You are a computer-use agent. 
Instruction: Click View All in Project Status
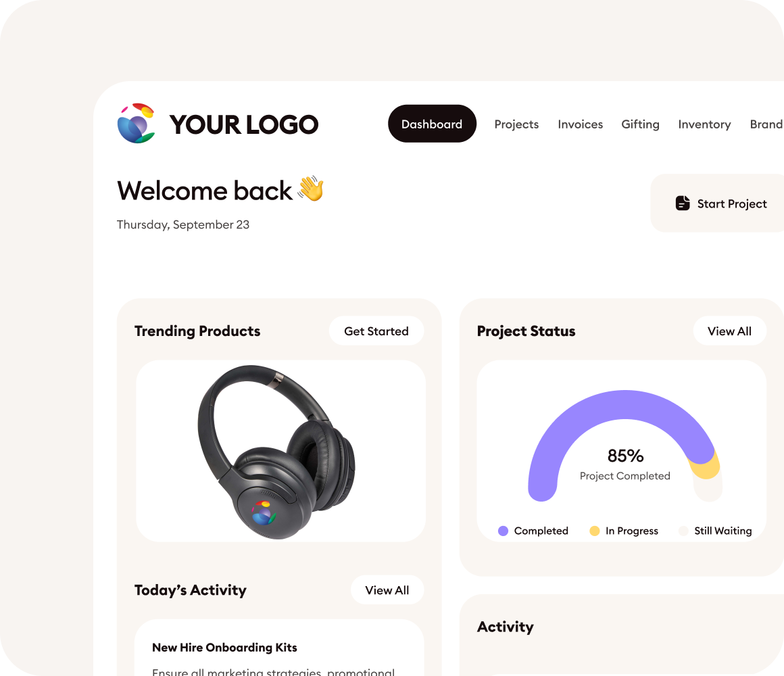coord(729,331)
